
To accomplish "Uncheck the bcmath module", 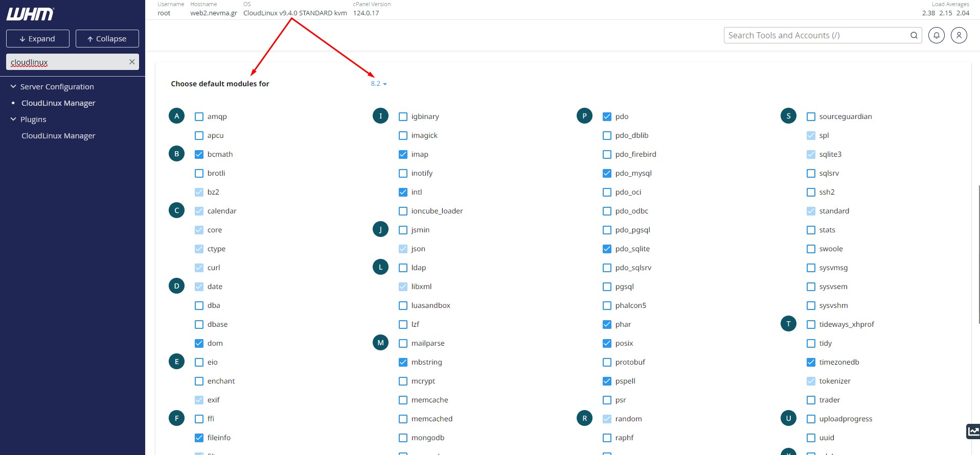I will click(x=199, y=154).
